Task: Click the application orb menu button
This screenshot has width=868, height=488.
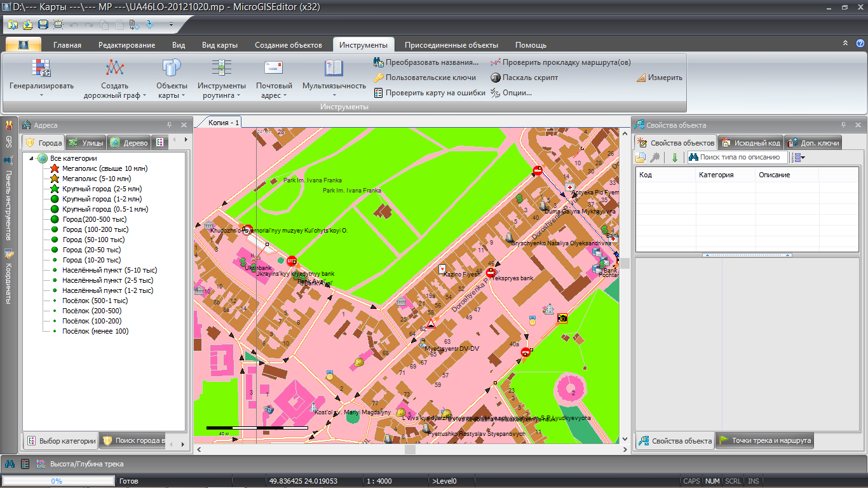Action: (24, 45)
